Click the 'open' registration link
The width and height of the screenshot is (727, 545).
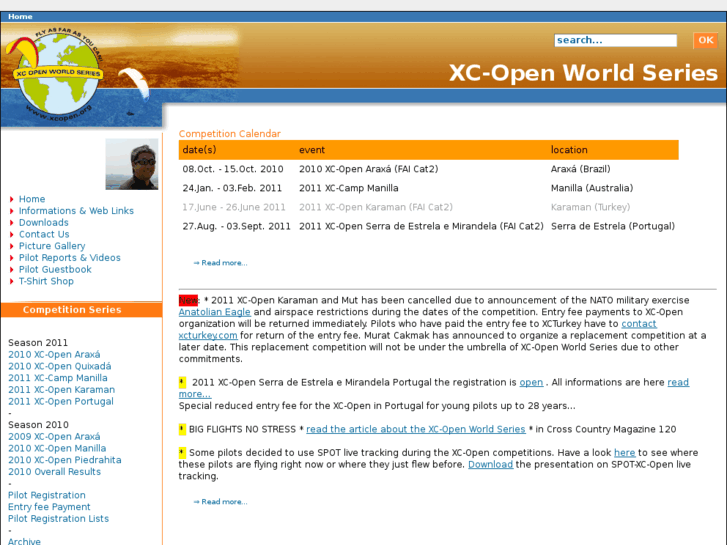tap(531, 382)
